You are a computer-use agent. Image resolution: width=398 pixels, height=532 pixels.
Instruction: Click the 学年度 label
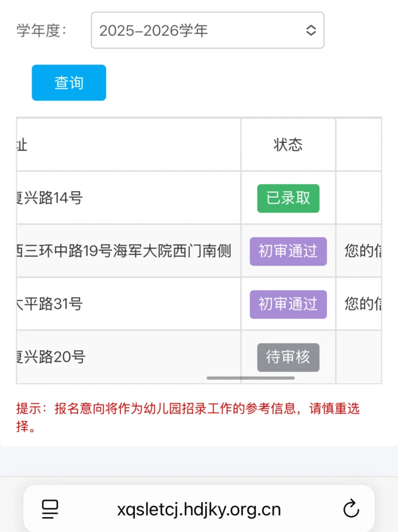41,30
